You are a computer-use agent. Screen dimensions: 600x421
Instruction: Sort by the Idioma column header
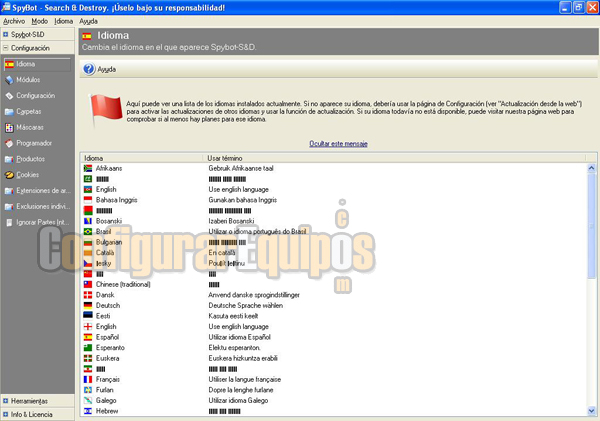coord(142,158)
